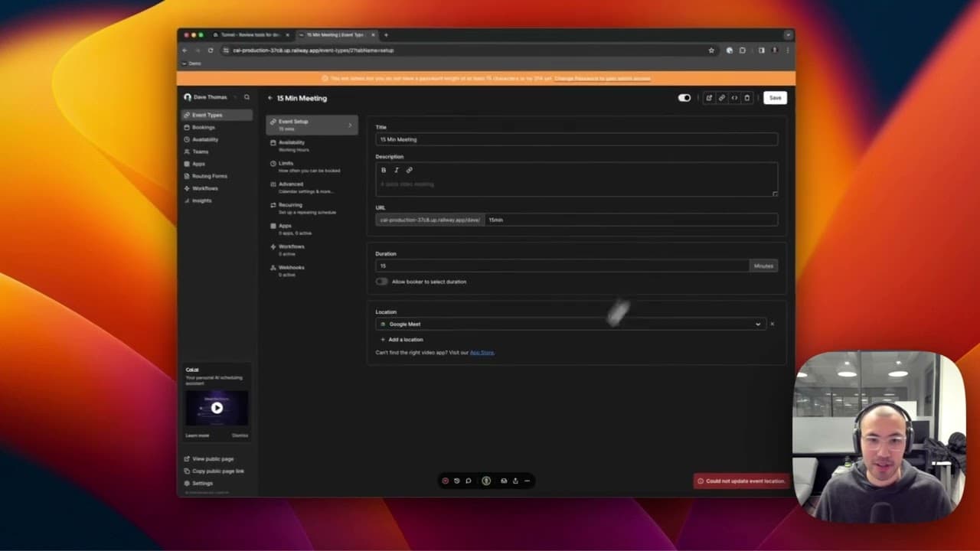Screen dimensions: 980x551
Task: Open the event Availability tab
Action: click(x=312, y=145)
